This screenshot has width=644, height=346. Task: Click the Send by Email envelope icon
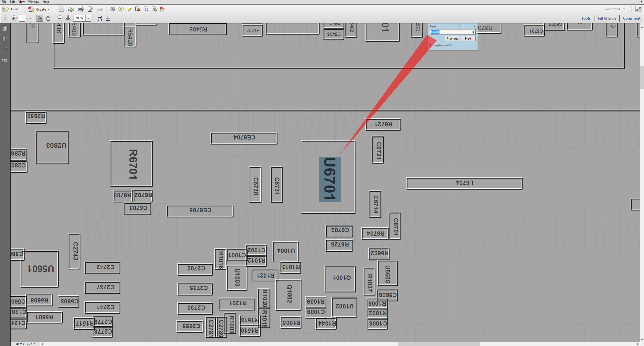(100, 9)
